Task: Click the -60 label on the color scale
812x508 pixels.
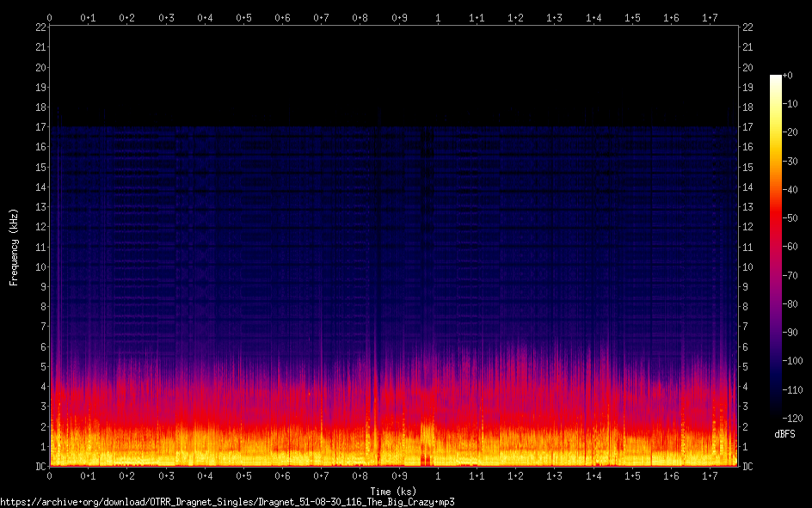Action: point(792,246)
